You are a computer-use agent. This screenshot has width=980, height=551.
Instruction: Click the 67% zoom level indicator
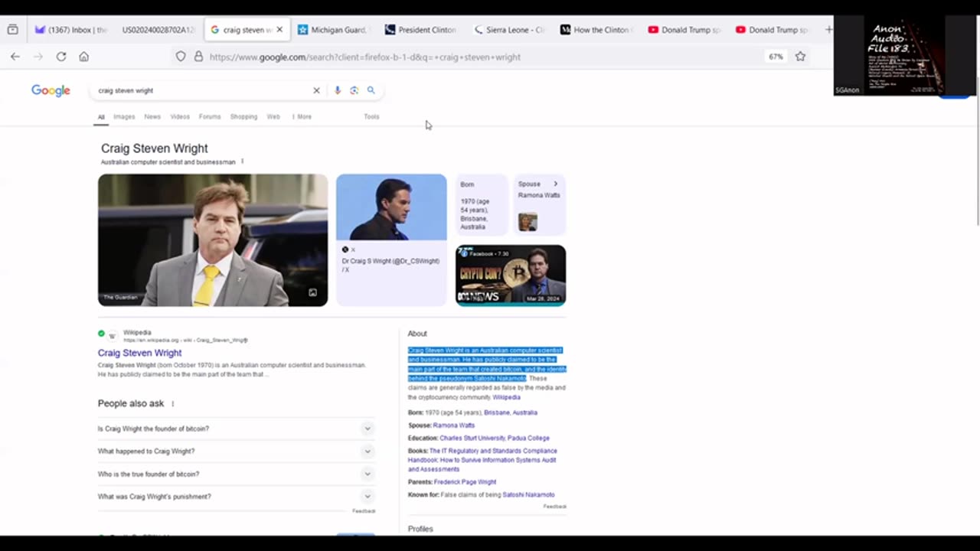click(x=776, y=57)
